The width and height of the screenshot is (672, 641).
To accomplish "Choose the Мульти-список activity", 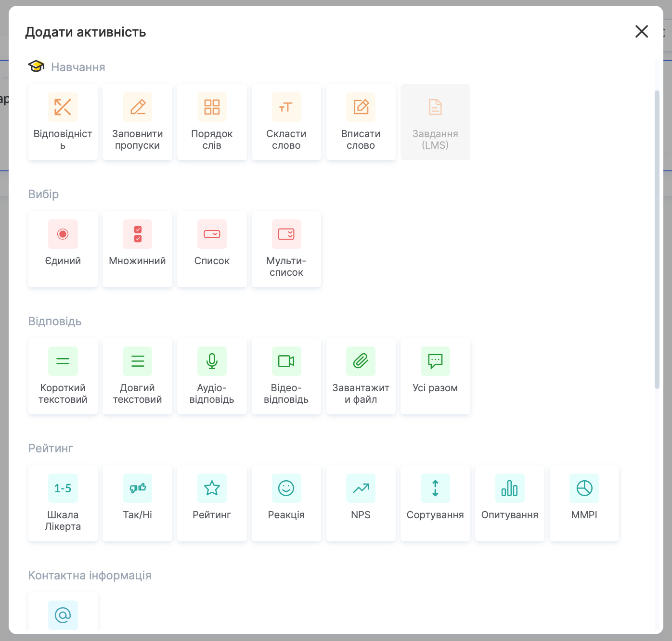I will point(286,249).
